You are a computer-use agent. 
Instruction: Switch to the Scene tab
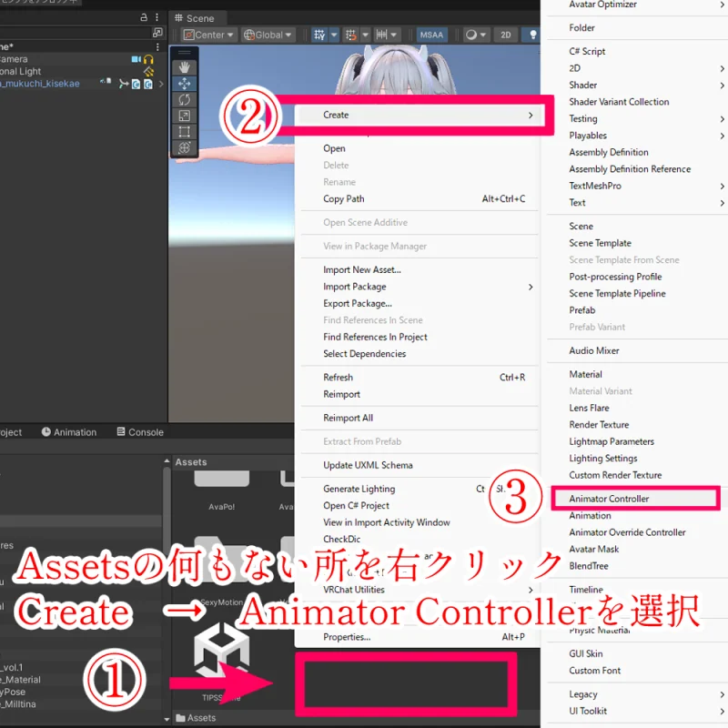click(x=195, y=18)
